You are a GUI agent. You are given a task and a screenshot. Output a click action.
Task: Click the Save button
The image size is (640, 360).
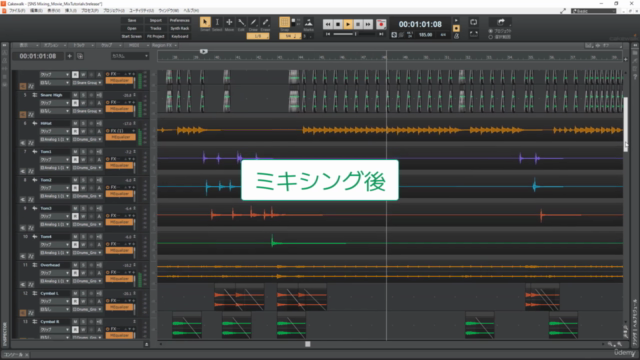[132, 20]
